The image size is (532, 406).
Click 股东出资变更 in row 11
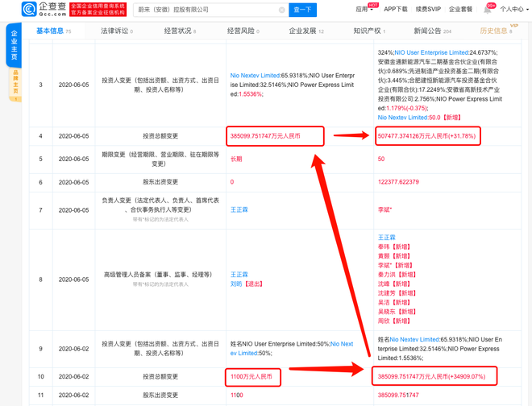tap(160, 396)
